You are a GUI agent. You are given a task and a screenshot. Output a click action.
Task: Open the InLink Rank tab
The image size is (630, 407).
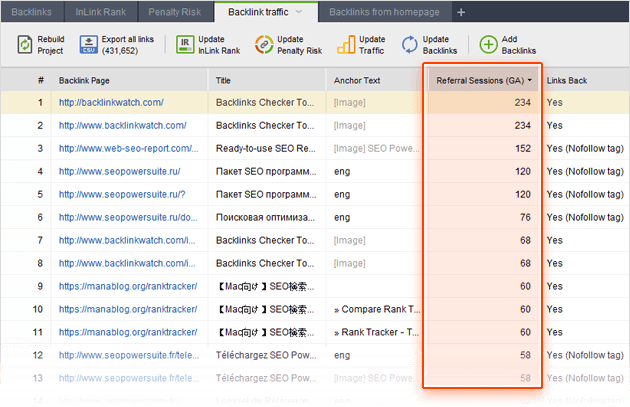pos(98,12)
